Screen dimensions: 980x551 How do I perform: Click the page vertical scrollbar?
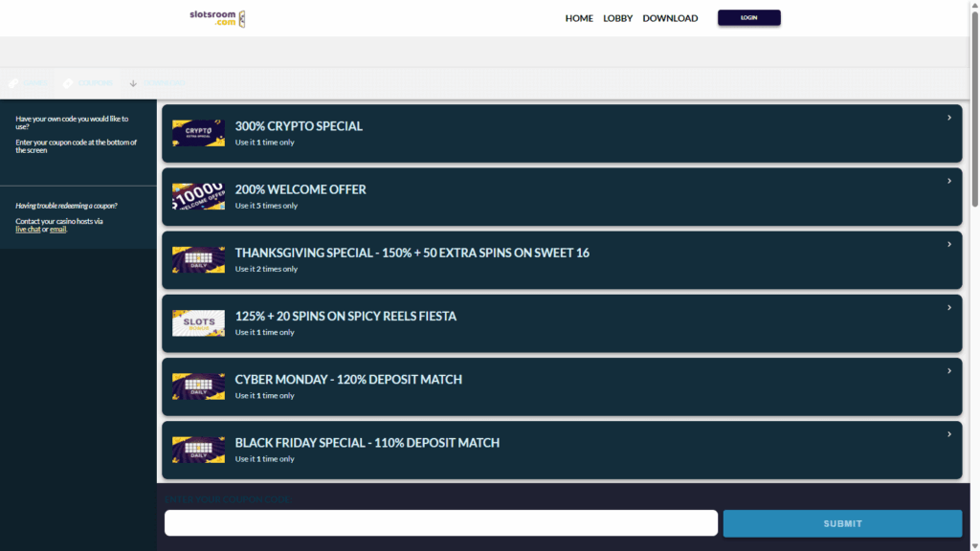click(974, 143)
